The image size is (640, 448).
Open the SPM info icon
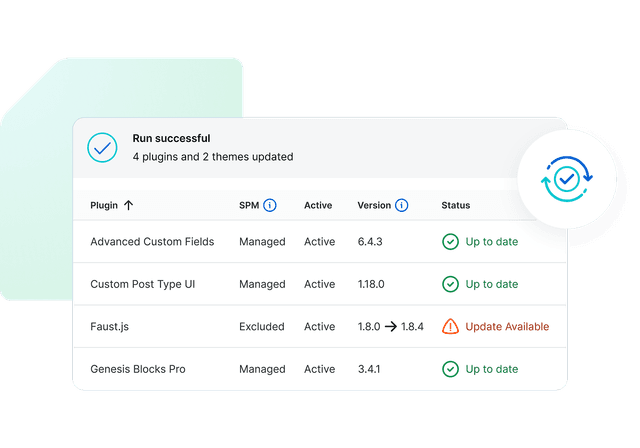click(x=270, y=205)
